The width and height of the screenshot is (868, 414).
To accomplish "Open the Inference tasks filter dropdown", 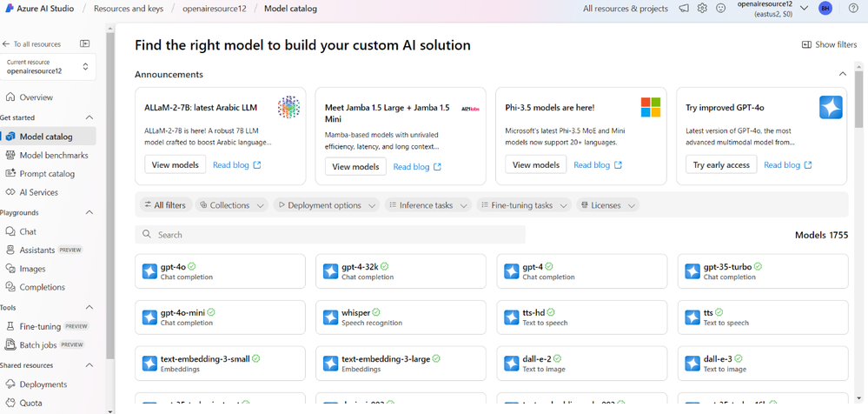I will (427, 205).
